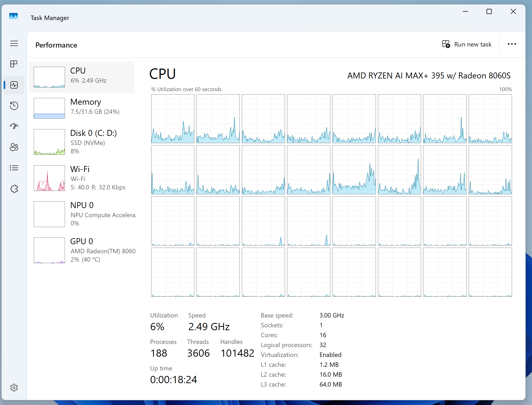Maximize the Task Manager window
The width and height of the screenshot is (532, 405).
489,12
